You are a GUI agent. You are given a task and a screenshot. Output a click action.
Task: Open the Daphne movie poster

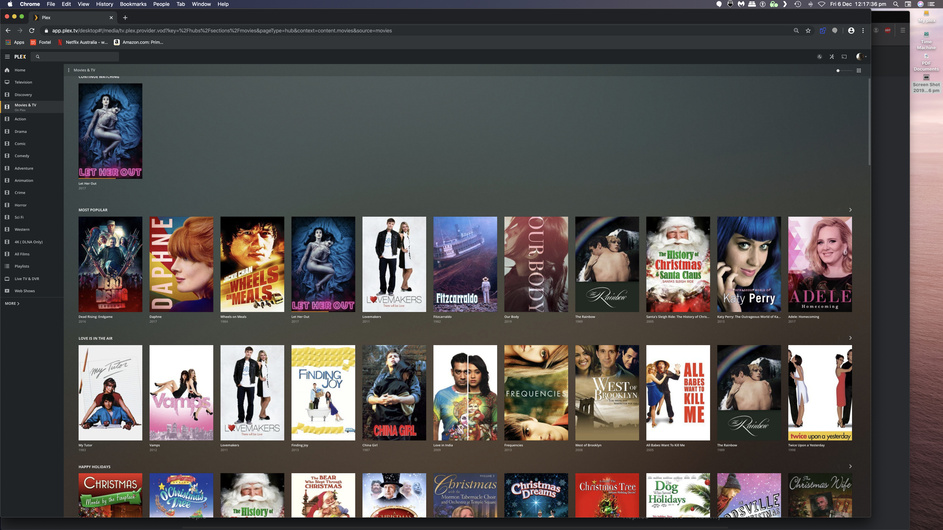(181, 264)
